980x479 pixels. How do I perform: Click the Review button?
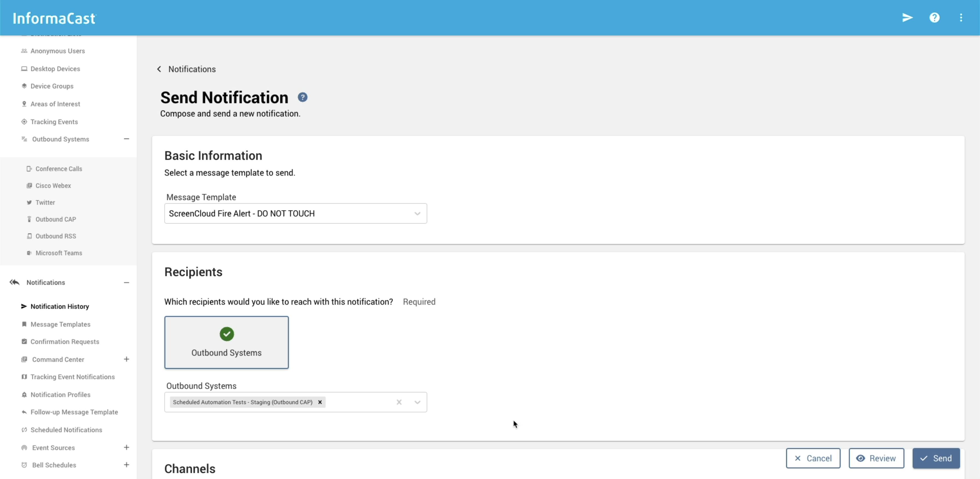pyautogui.click(x=876, y=458)
